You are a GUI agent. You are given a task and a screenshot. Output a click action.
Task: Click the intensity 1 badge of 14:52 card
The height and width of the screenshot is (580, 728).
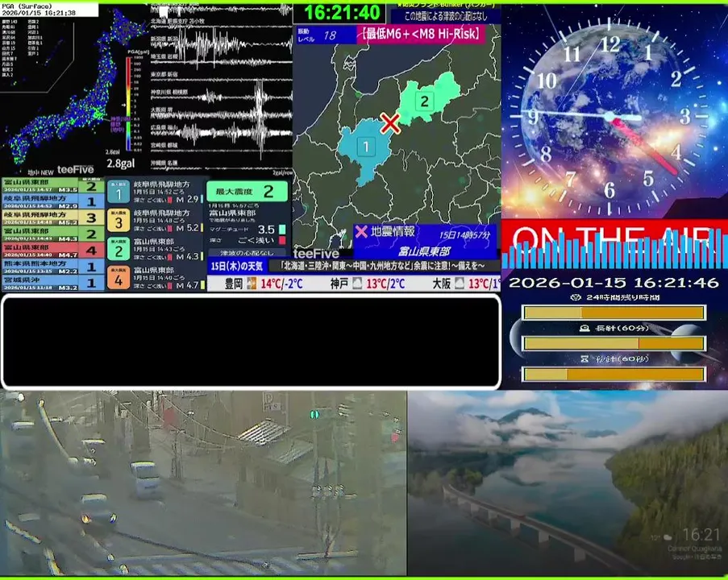119,192
